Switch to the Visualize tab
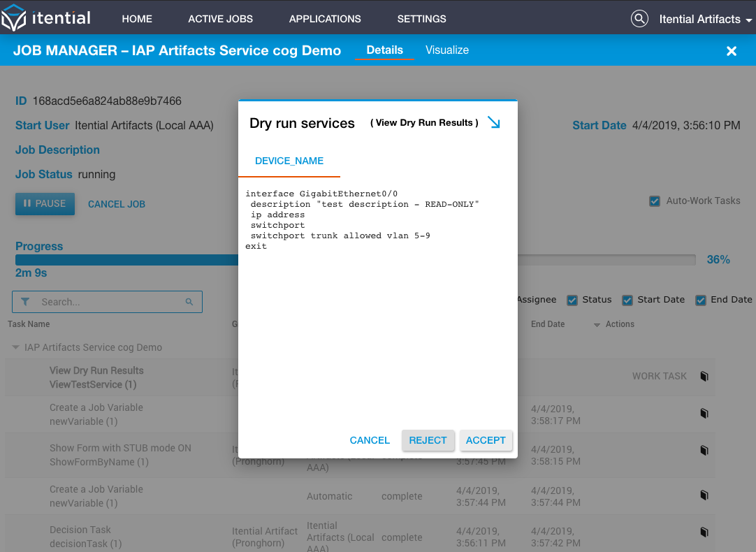The image size is (756, 552). (447, 50)
